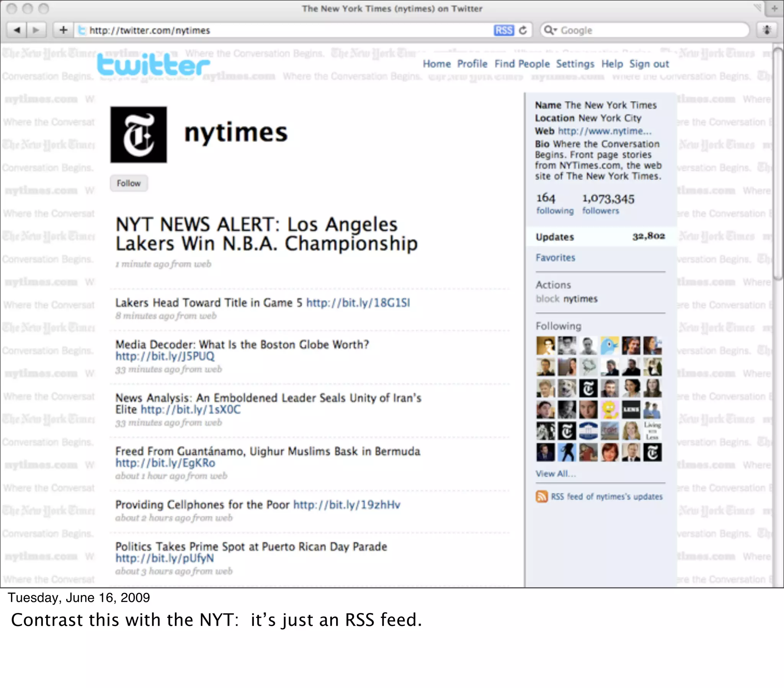Click the block nytimes action link
Image resolution: width=784 pixels, height=688 pixels.
[567, 299]
